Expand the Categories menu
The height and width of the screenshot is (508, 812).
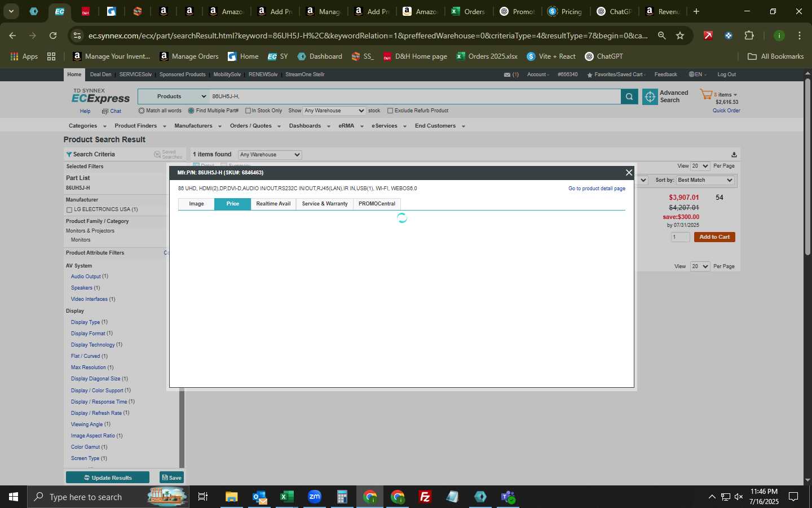pyautogui.click(x=87, y=126)
